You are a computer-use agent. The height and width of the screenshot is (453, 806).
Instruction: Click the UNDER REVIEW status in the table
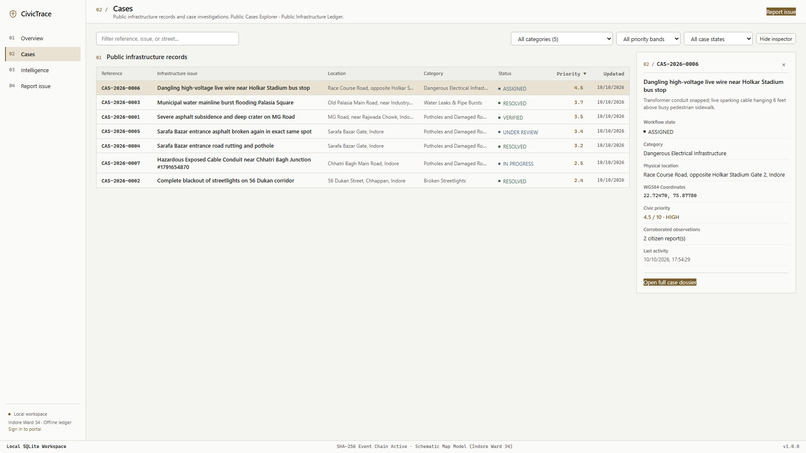tap(518, 132)
